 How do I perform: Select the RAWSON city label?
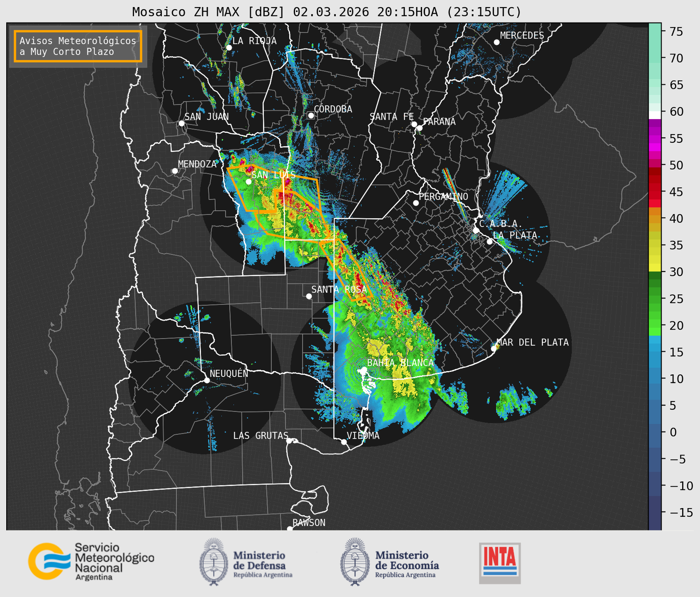[309, 523]
